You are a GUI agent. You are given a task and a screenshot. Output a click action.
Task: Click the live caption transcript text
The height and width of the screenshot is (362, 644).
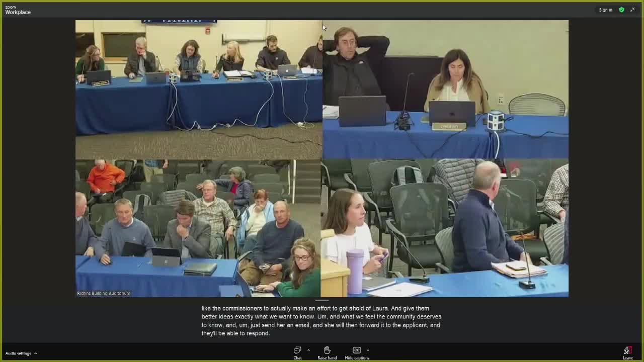click(x=321, y=321)
